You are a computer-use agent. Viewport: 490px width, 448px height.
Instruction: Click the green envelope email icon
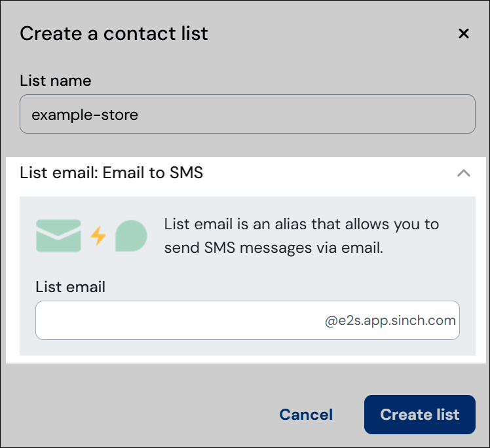point(58,236)
